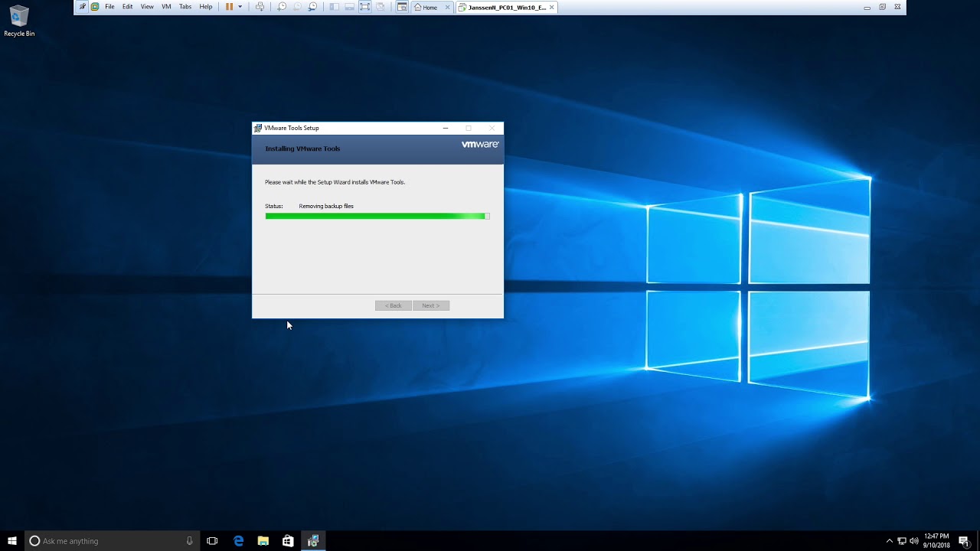Open the File menu
This screenshot has width=980, height=551.
click(109, 7)
